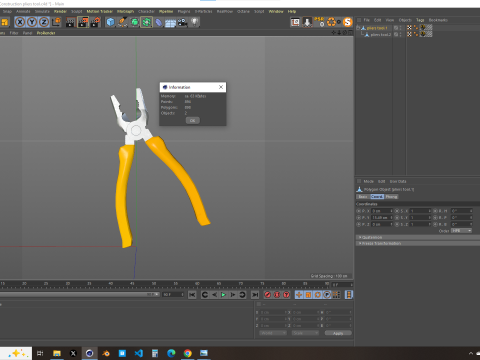480x360 pixels.
Task: Click the red frame viewport icon
Action: coord(295,22)
